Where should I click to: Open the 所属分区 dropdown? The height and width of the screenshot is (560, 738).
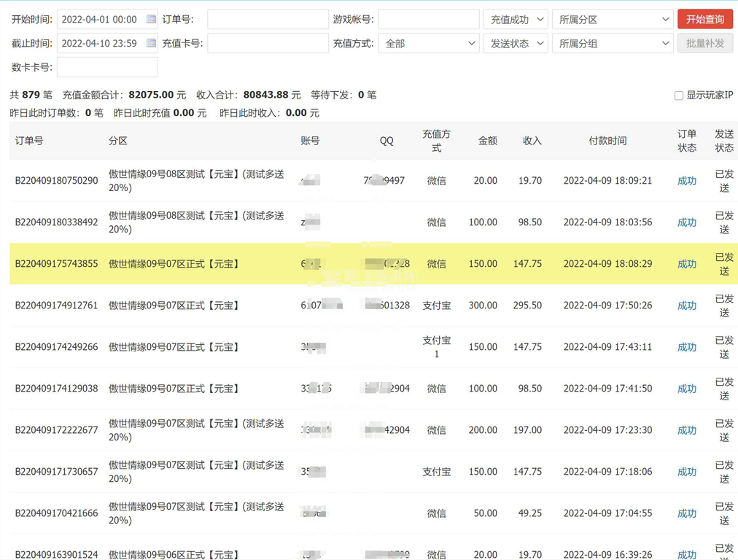pos(613,20)
